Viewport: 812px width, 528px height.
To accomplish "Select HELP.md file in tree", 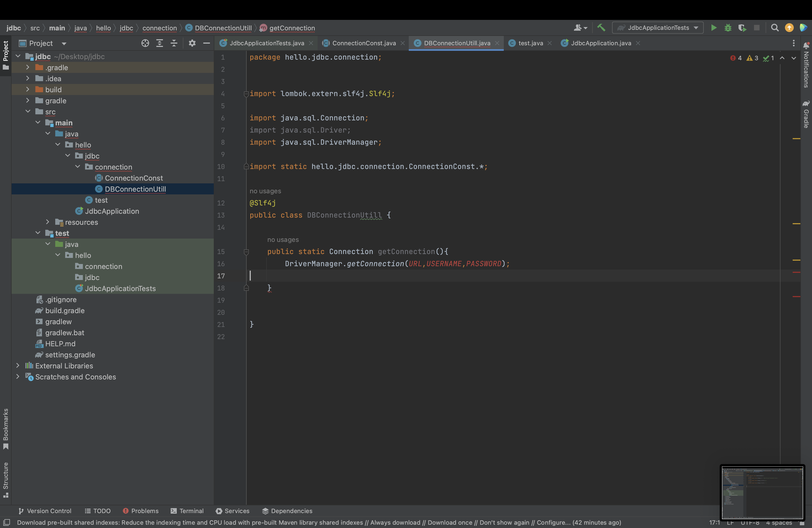I will click(x=60, y=344).
